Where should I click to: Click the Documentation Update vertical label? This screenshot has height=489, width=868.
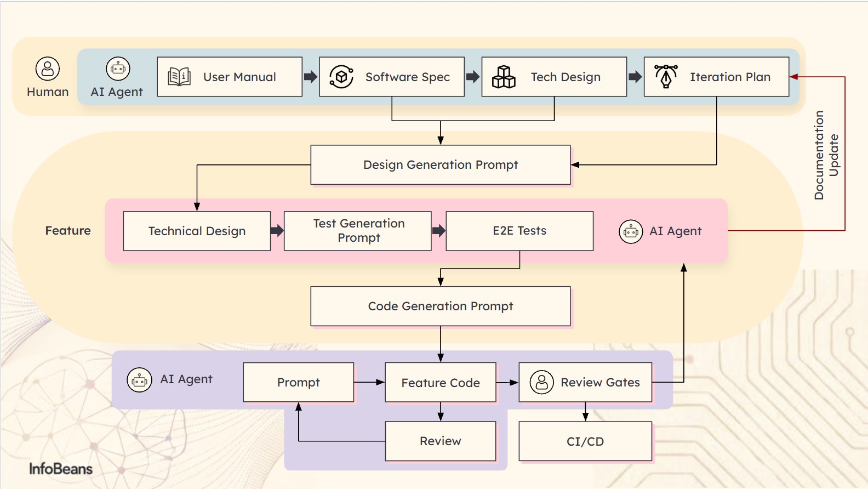point(826,155)
